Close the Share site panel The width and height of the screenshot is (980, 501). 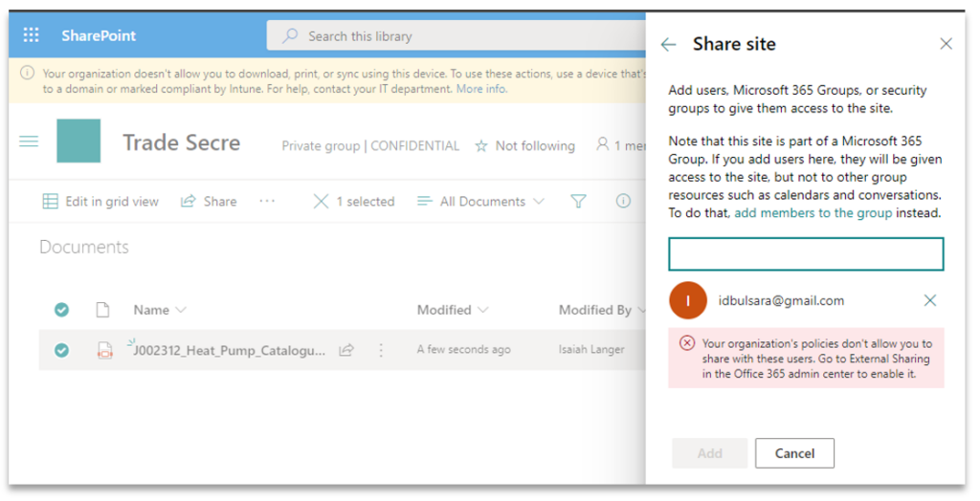coord(947,44)
